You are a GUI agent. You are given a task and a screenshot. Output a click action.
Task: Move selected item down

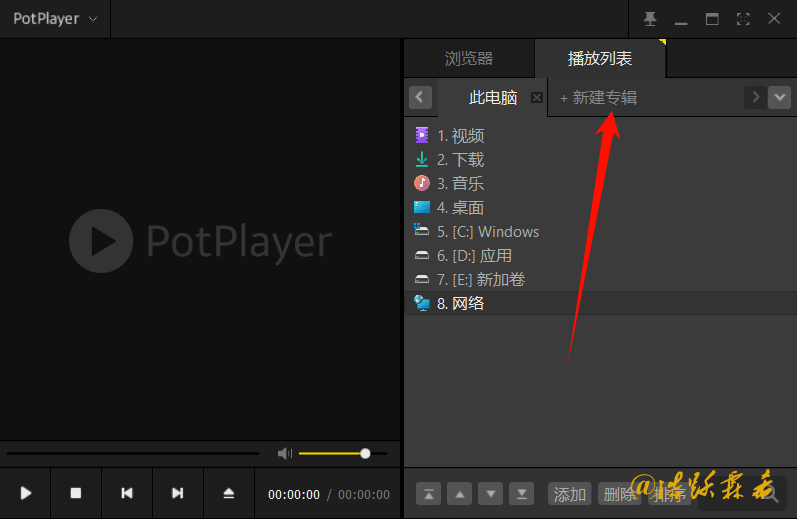pos(491,494)
